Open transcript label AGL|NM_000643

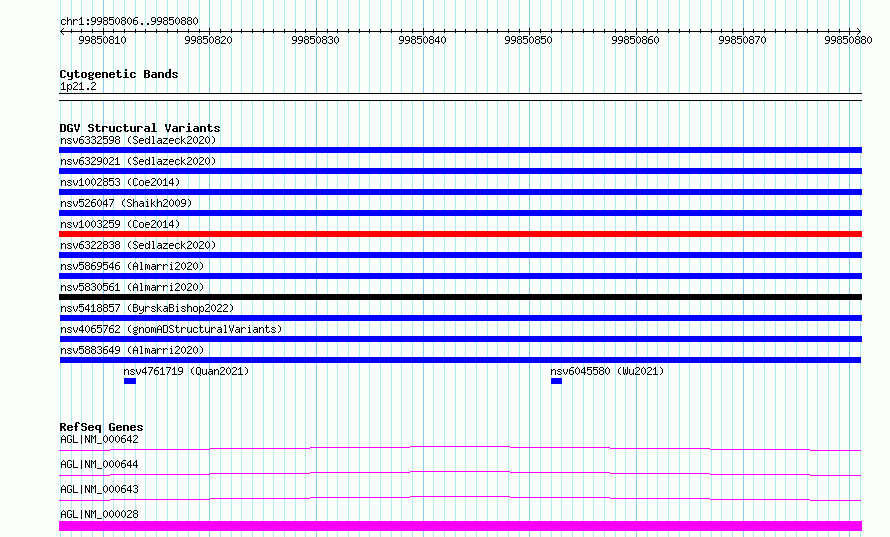pyautogui.click(x=99, y=489)
